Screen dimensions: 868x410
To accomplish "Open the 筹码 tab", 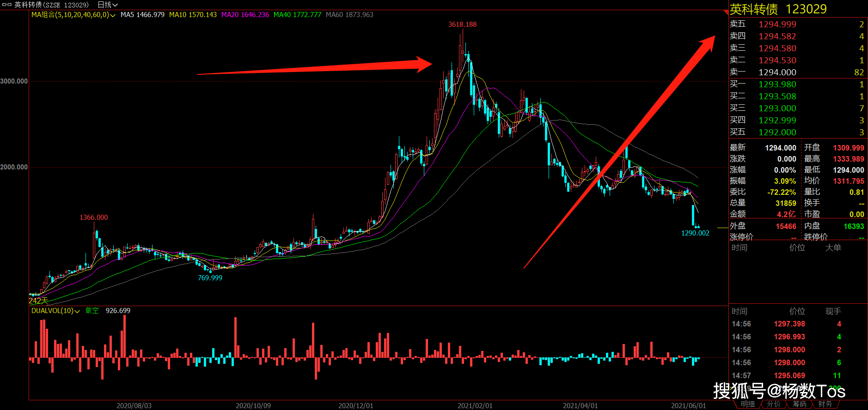I will click(799, 404).
